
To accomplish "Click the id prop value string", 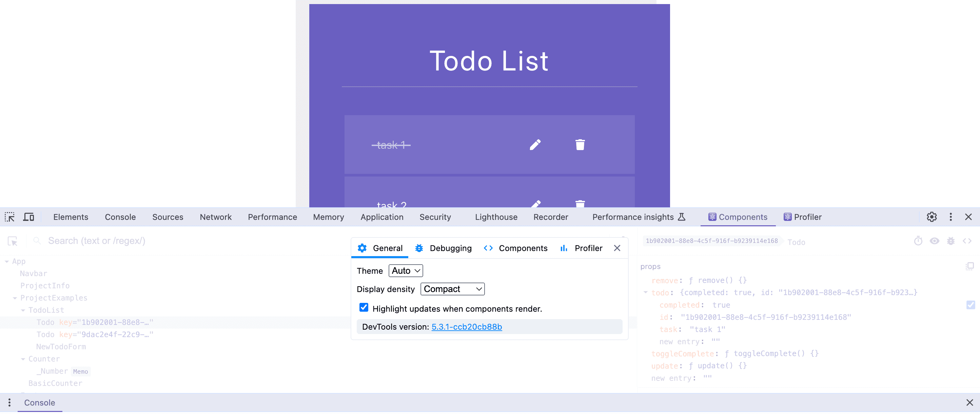I will 766,317.
